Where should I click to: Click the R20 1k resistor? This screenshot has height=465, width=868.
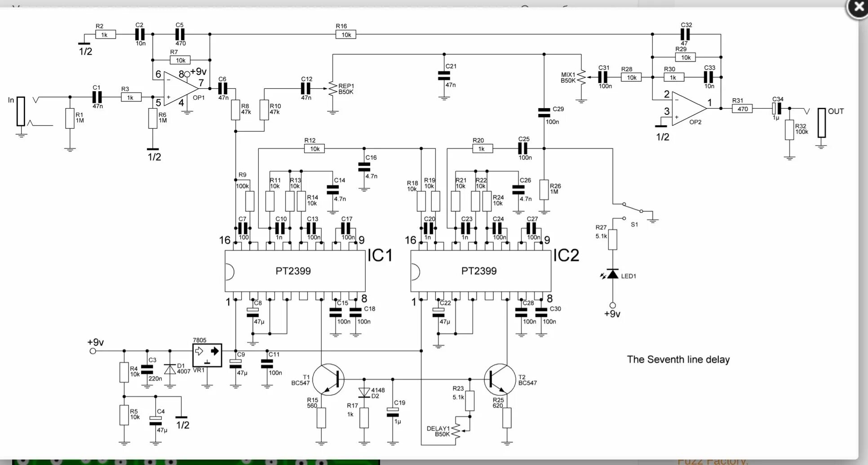click(482, 149)
